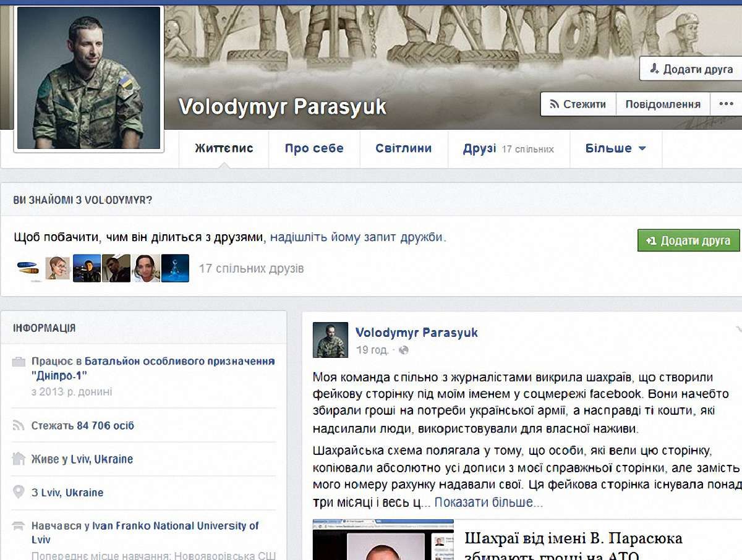Click the small author avatar on the post

point(330,340)
